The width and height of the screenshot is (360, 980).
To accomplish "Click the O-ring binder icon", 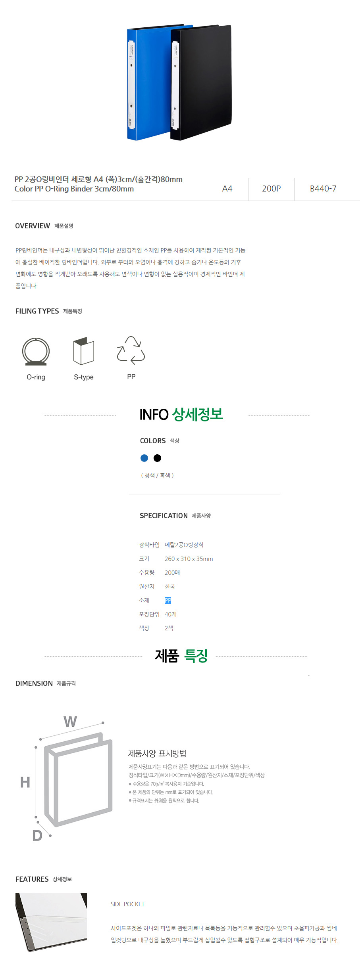I will (x=36, y=352).
